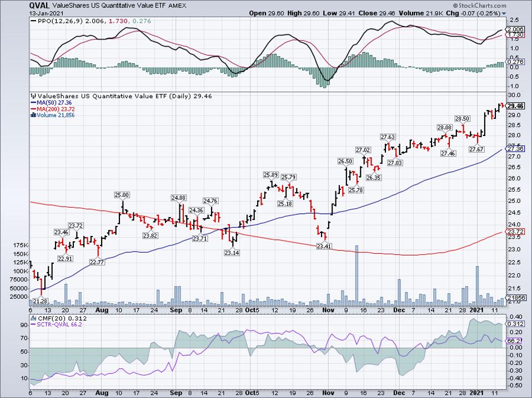The image size is (532, 398).
Task: Click the 21856 volume tag on axis
Action: [516, 298]
